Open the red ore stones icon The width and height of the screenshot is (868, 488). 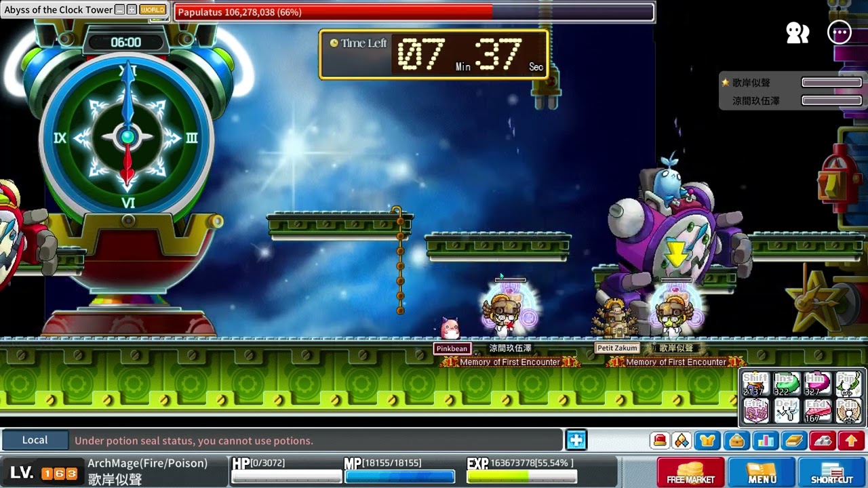823,441
